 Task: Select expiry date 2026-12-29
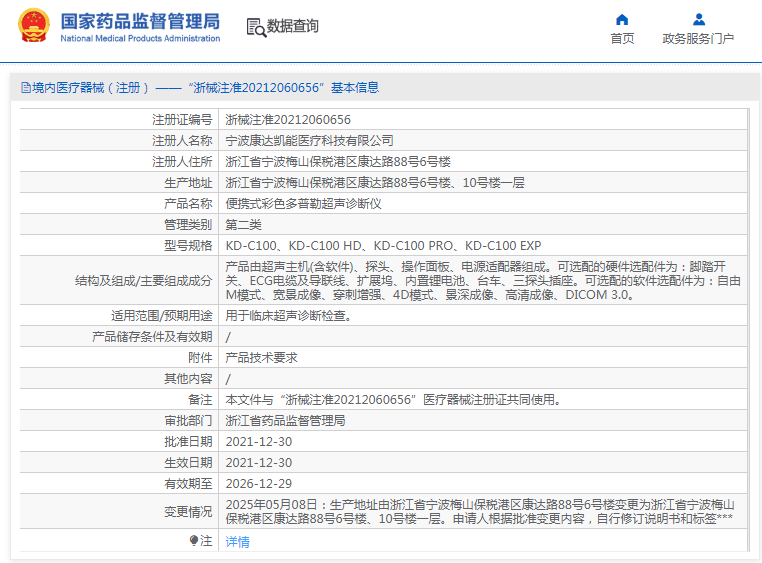pyautogui.click(x=259, y=484)
